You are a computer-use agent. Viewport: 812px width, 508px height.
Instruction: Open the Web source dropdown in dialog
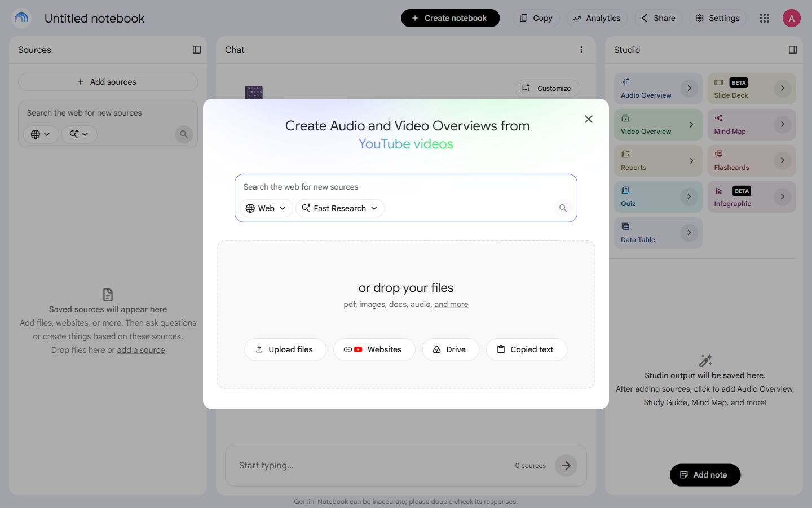click(266, 208)
